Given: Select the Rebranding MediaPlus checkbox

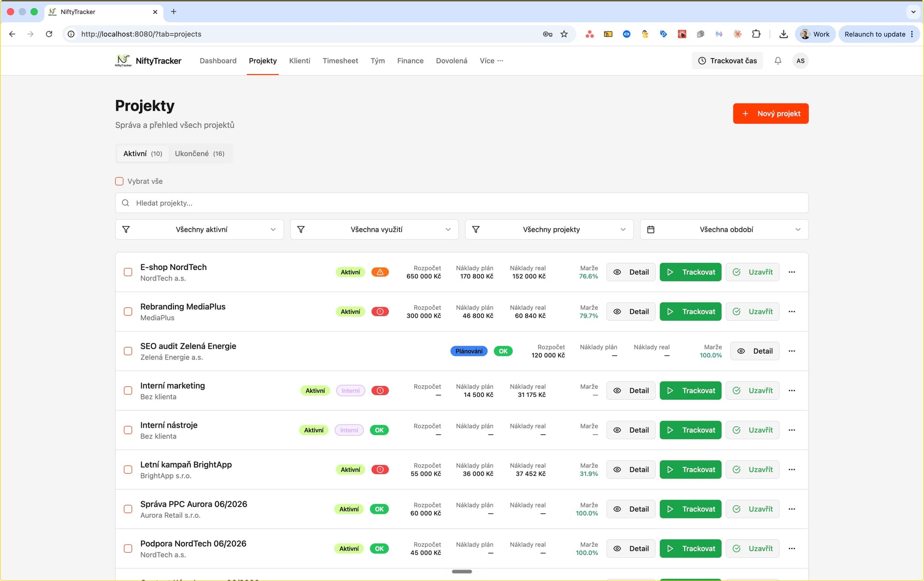Looking at the screenshot, I should (128, 312).
